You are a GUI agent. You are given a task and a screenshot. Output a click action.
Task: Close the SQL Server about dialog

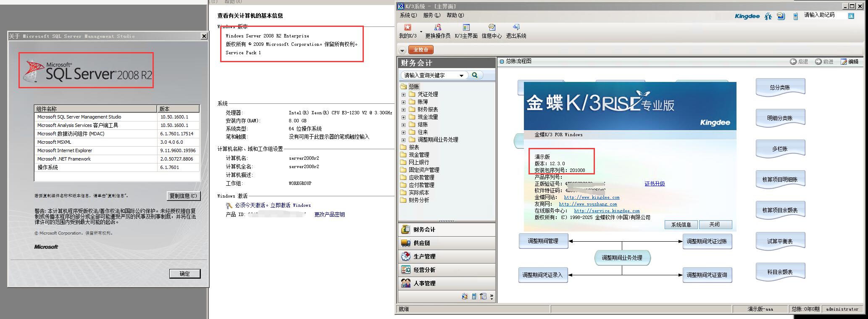pyautogui.click(x=204, y=36)
